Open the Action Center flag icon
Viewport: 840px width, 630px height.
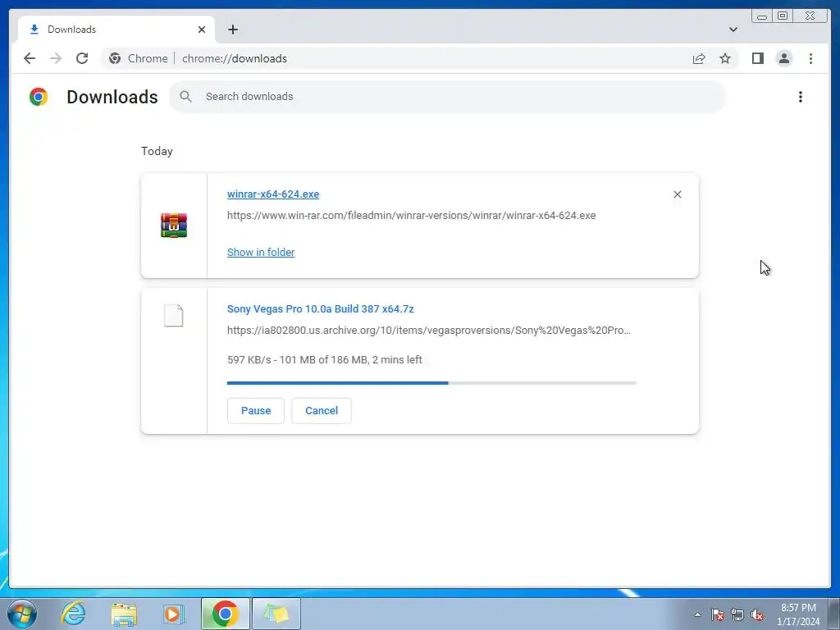[718, 614]
